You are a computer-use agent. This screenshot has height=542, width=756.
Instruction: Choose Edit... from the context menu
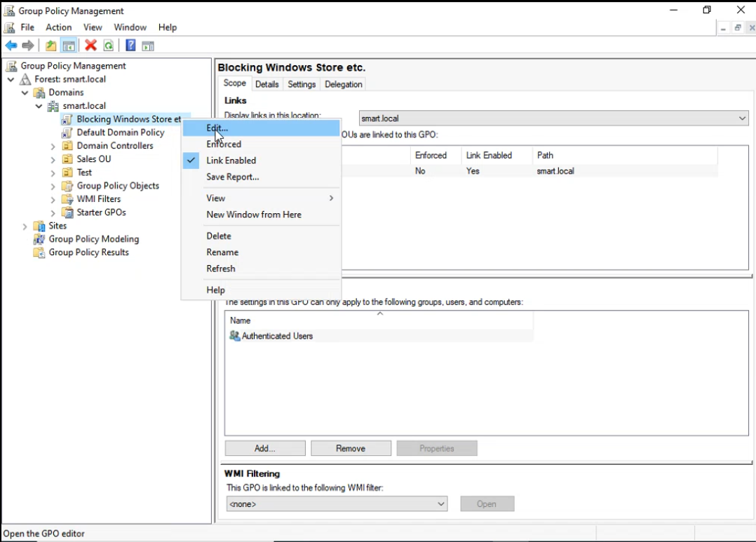coord(262,128)
